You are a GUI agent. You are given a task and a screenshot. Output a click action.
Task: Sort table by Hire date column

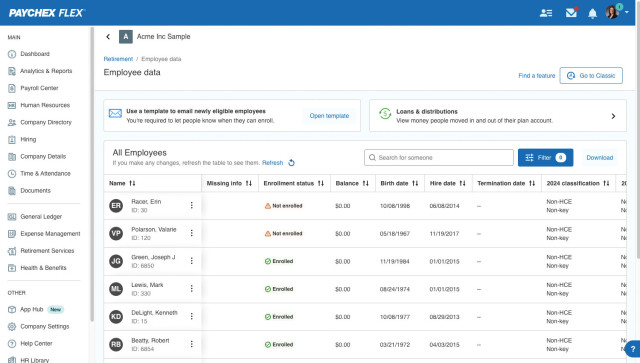click(462, 183)
